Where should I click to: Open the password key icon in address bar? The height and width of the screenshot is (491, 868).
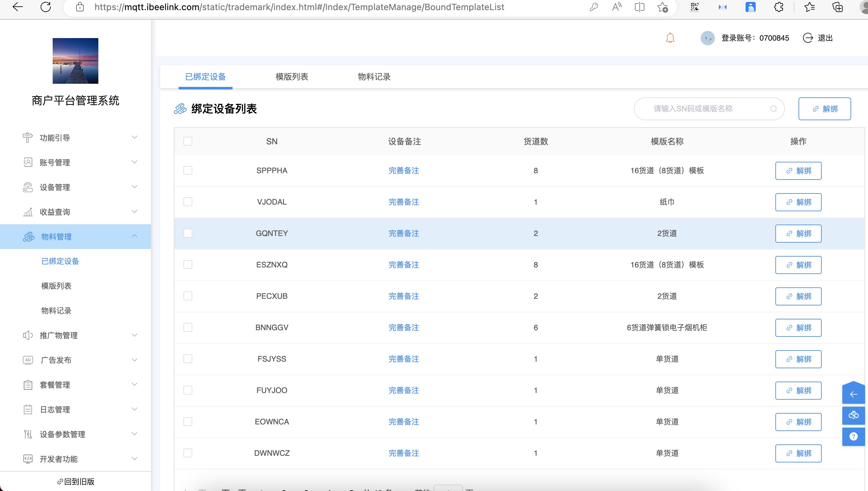pos(594,7)
